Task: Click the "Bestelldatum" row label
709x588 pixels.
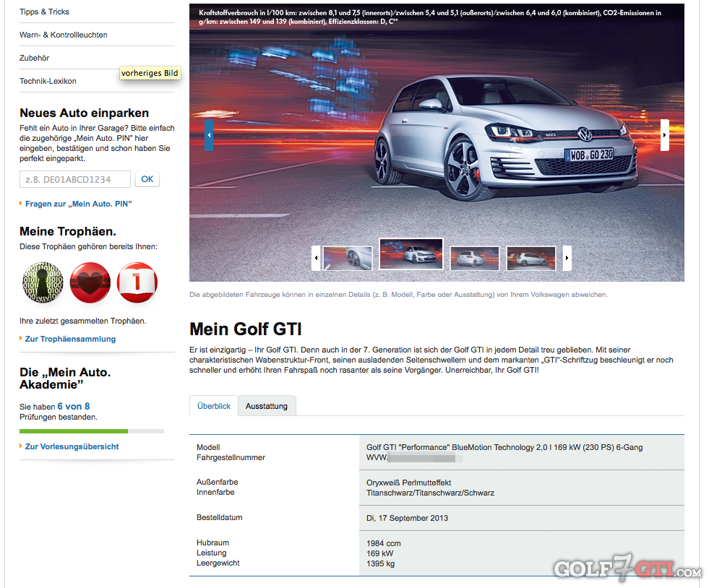Action: (x=219, y=517)
